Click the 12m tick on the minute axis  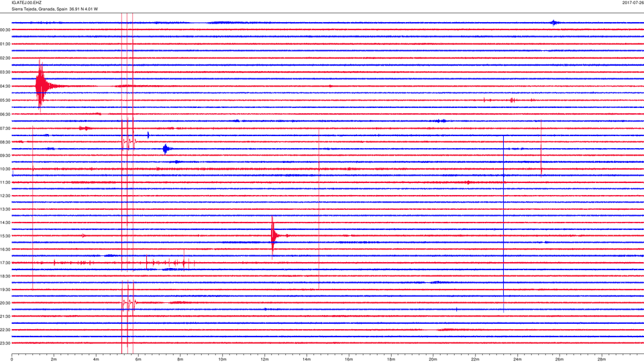264,359
